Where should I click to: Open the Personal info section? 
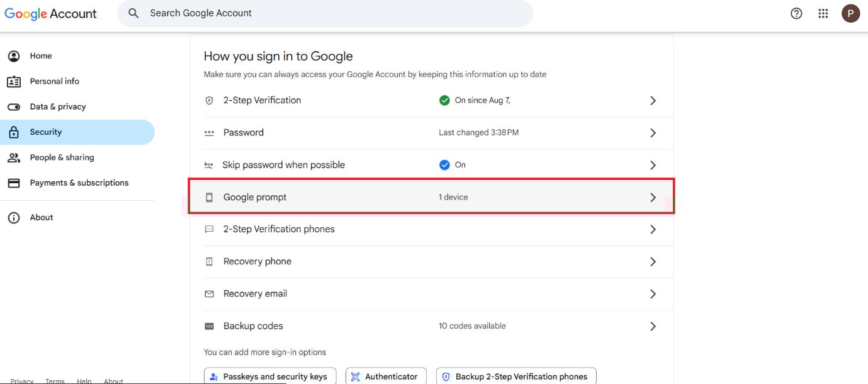(77, 81)
